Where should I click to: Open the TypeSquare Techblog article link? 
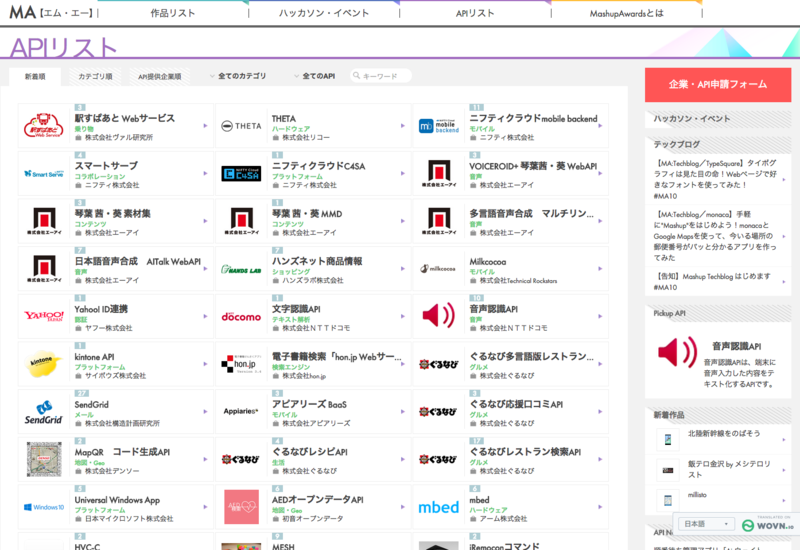[715, 180]
